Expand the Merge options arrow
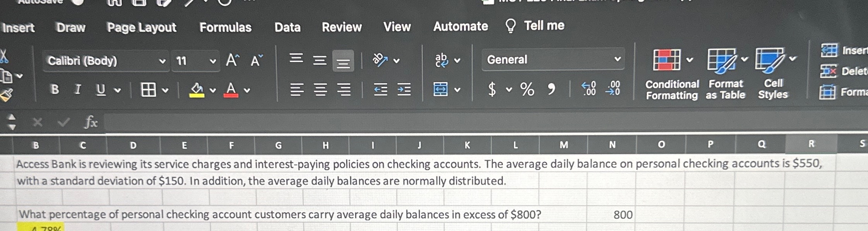Viewport: 868px width, 231px height. click(457, 90)
